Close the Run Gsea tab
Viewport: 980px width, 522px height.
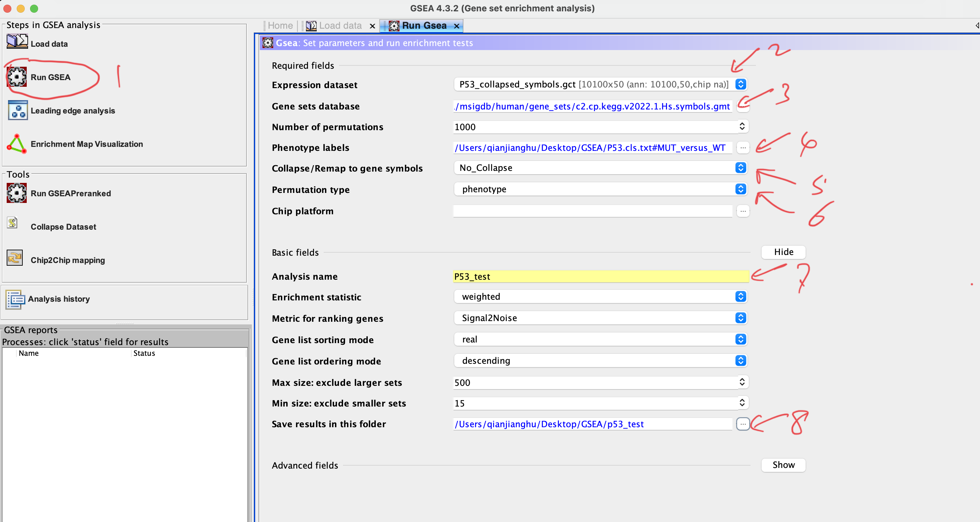pyautogui.click(x=457, y=26)
